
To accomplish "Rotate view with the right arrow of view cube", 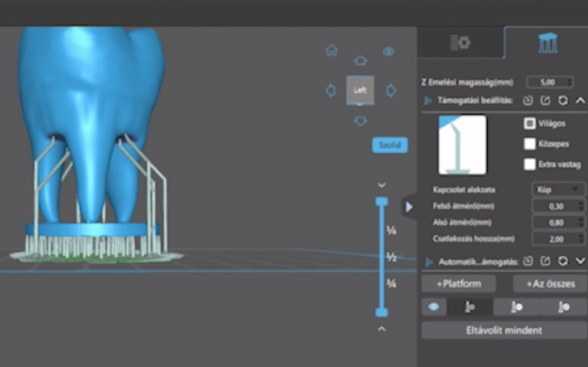I will point(391,91).
